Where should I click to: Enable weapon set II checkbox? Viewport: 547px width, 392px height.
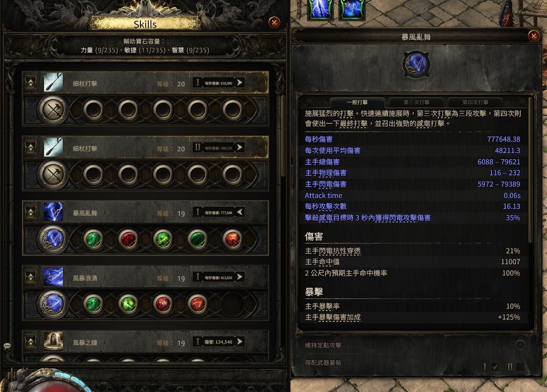tap(520, 367)
